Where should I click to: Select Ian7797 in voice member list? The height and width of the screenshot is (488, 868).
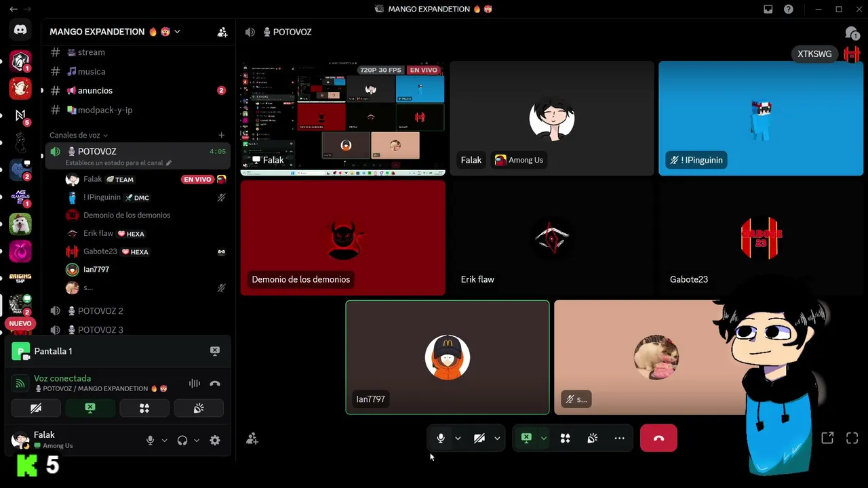pyautogui.click(x=146, y=269)
